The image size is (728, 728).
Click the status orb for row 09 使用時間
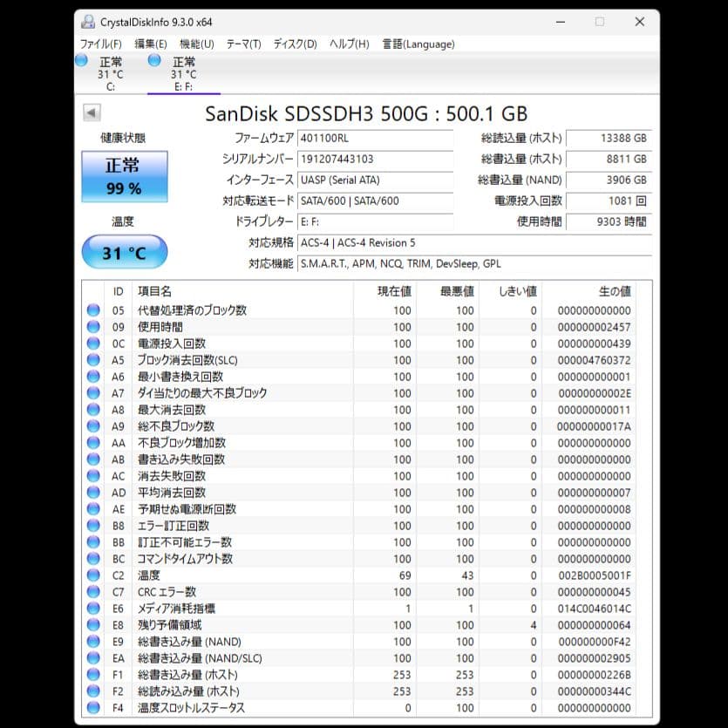[x=93, y=327]
